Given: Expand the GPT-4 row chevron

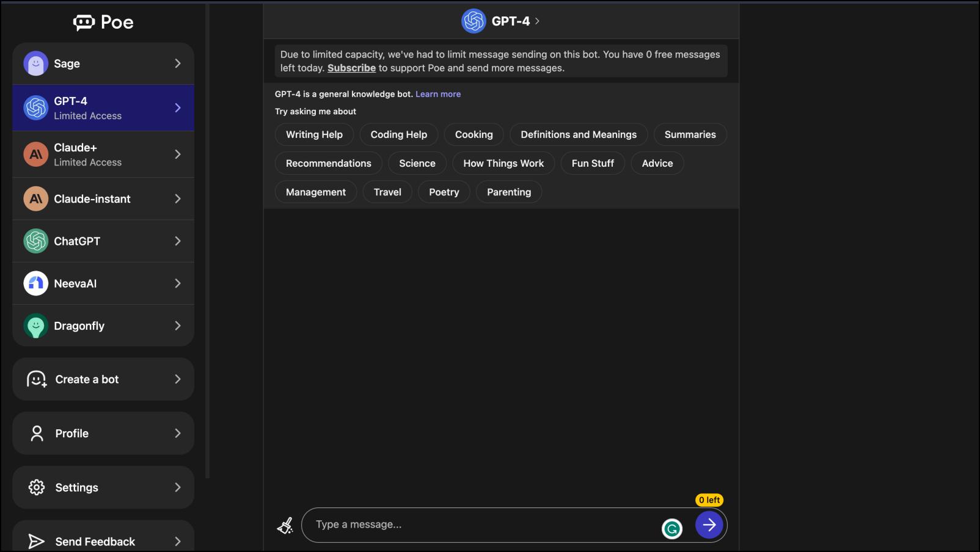Looking at the screenshot, I should [178, 108].
